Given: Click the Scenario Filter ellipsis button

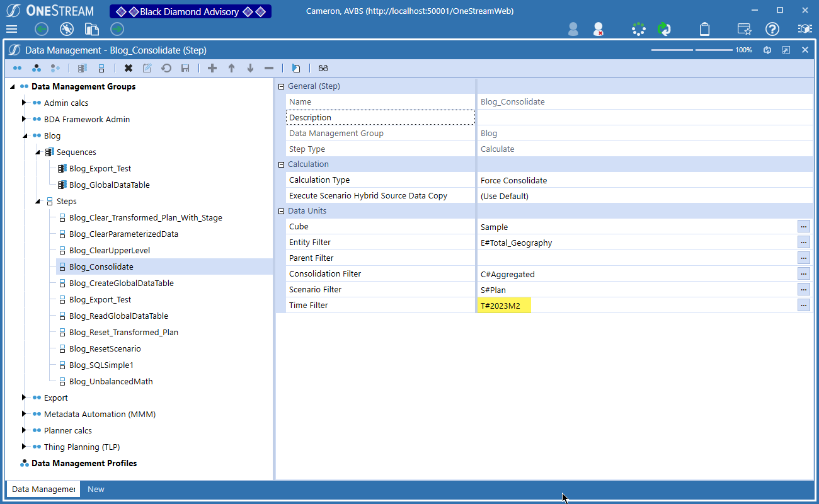Looking at the screenshot, I should pos(803,289).
